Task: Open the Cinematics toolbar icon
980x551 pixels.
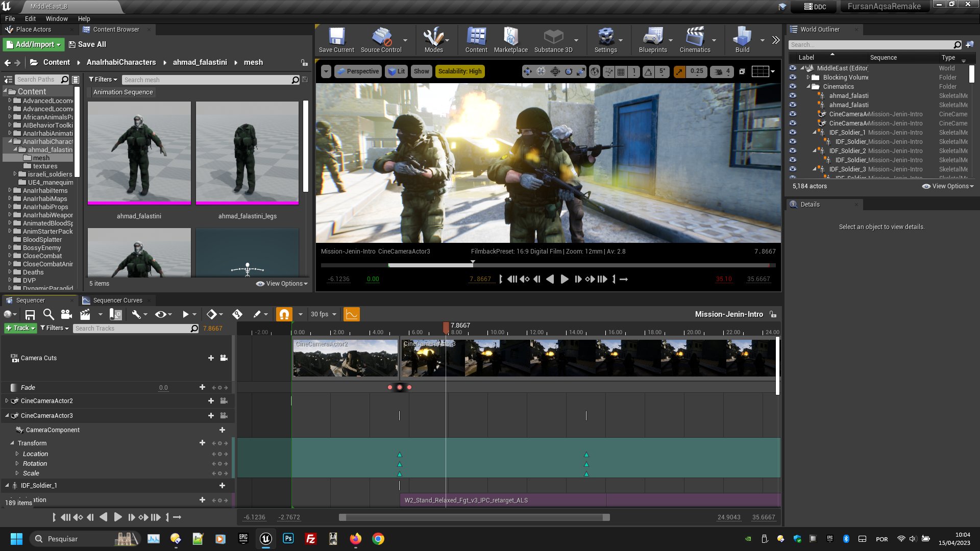Action: 695,40
